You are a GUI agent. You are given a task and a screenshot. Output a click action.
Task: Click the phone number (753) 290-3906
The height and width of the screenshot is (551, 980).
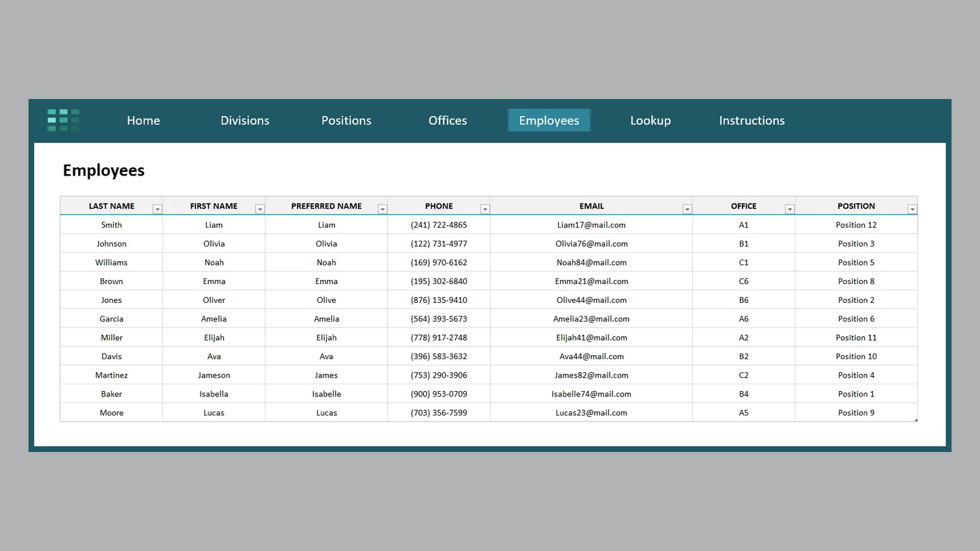tap(439, 375)
